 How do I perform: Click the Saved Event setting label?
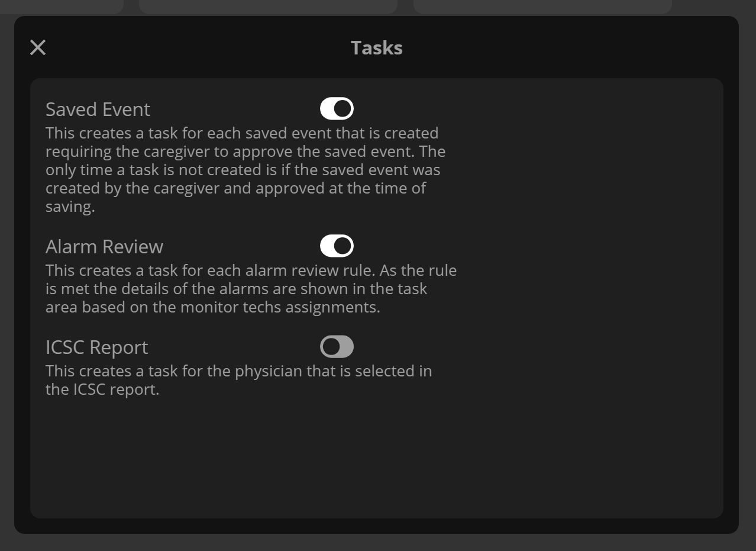[98, 109]
